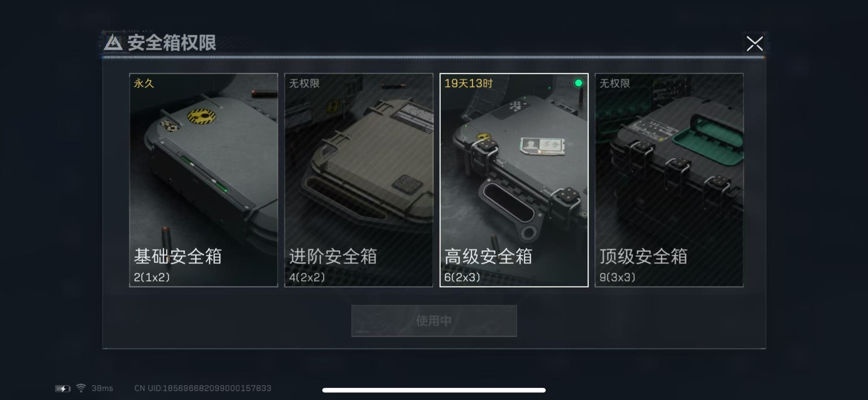Select the 高级安全箱 card

pyautogui.click(x=514, y=180)
